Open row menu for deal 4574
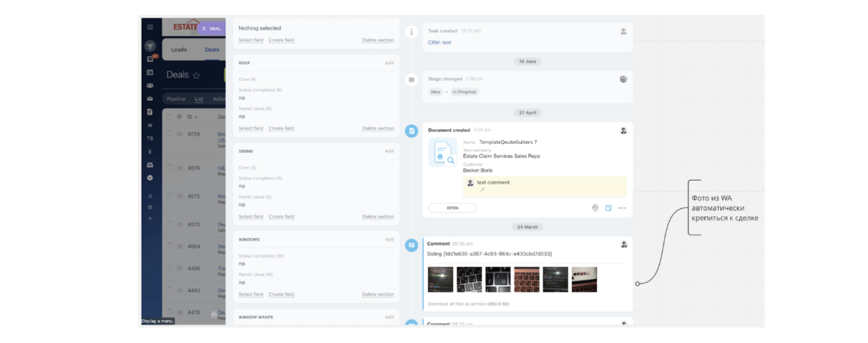 [179, 168]
